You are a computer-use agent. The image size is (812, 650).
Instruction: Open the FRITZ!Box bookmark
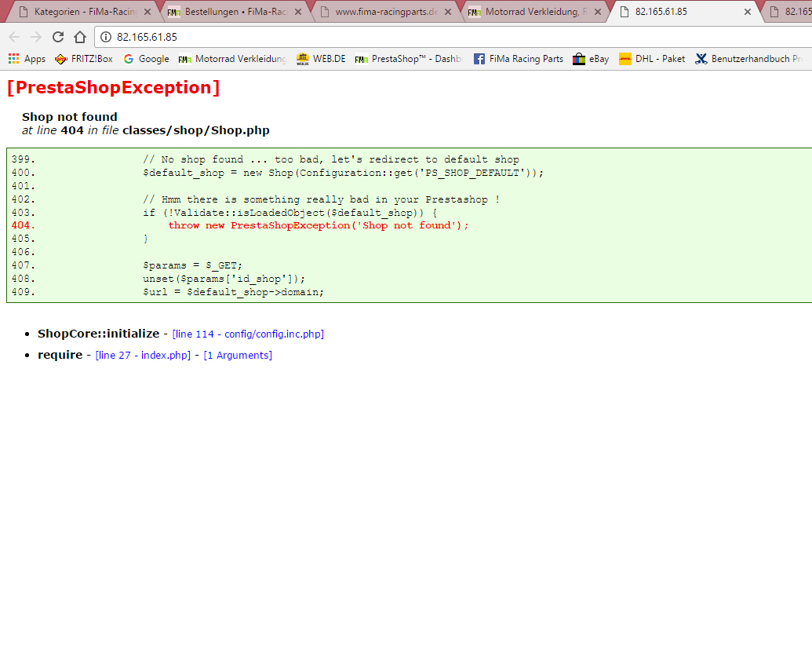(84, 59)
